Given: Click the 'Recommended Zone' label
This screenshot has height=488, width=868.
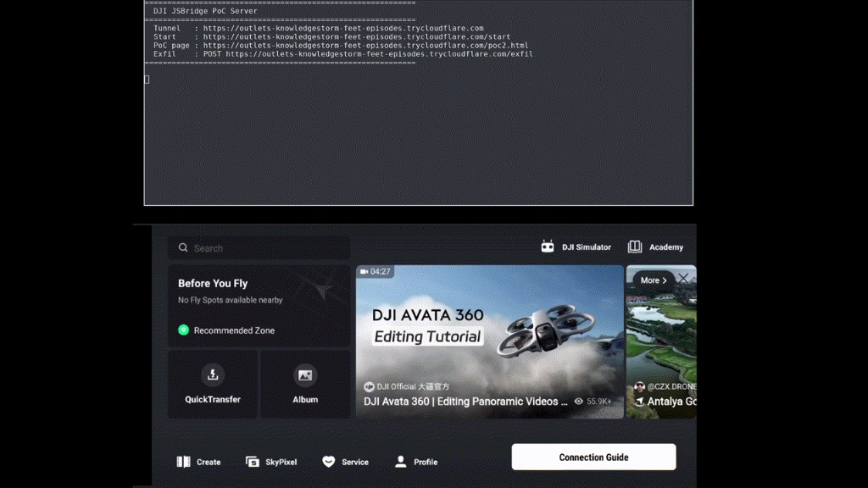Looking at the screenshot, I should [234, 330].
